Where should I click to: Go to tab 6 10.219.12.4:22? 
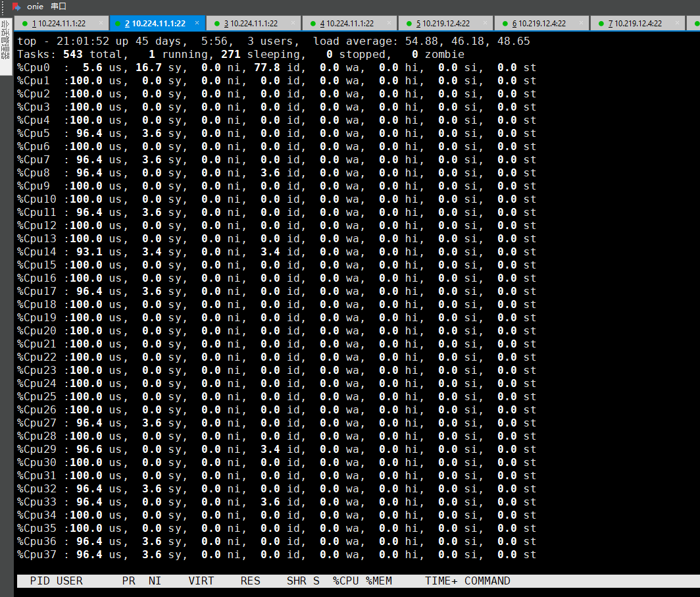pyautogui.click(x=539, y=24)
